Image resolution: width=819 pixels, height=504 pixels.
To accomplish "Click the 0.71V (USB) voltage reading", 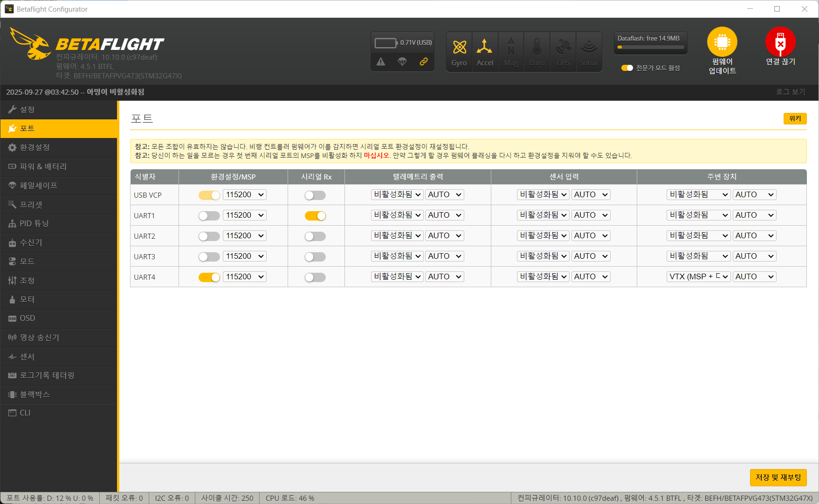I will (416, 42).
